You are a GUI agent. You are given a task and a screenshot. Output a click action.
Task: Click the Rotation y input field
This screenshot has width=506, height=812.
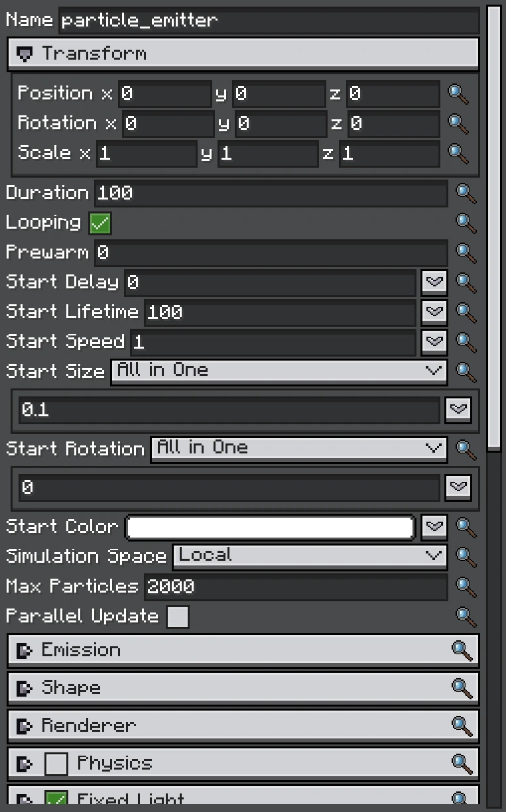(x=281, y=124)
